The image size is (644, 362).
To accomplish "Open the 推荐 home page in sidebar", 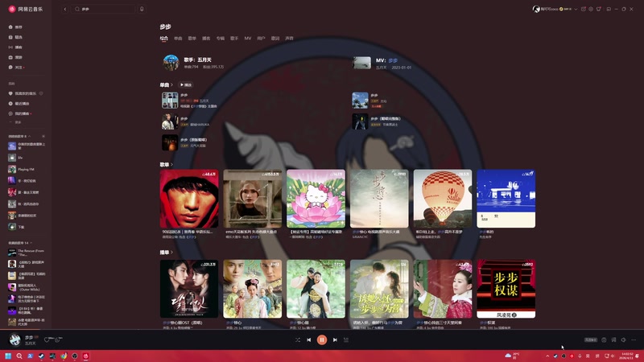I will point(15,27).
